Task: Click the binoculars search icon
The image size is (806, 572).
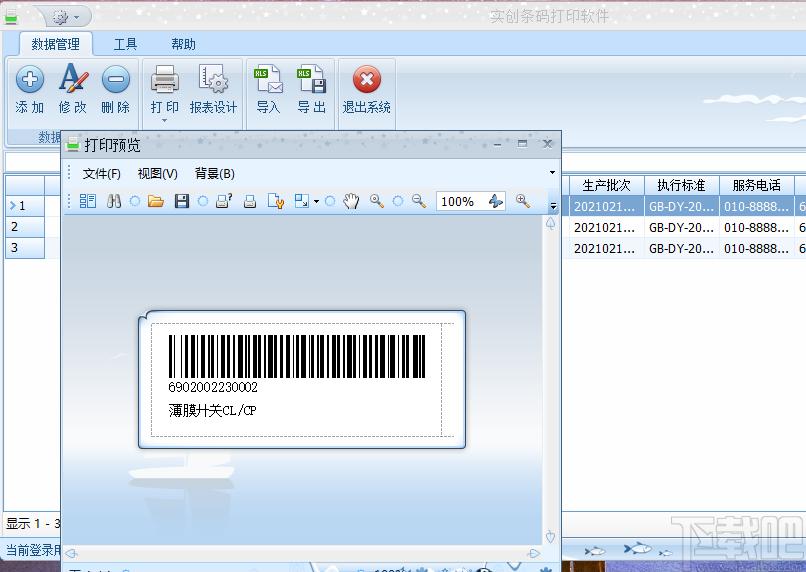Action: 114,201
